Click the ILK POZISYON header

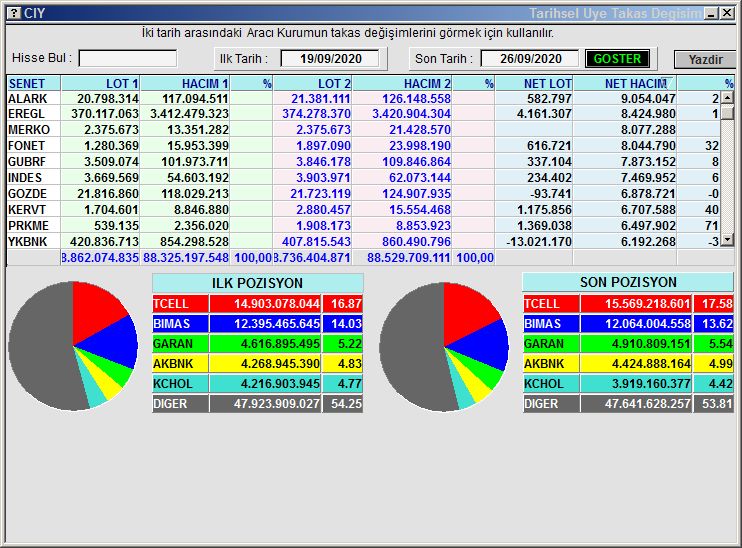[257, 283]
